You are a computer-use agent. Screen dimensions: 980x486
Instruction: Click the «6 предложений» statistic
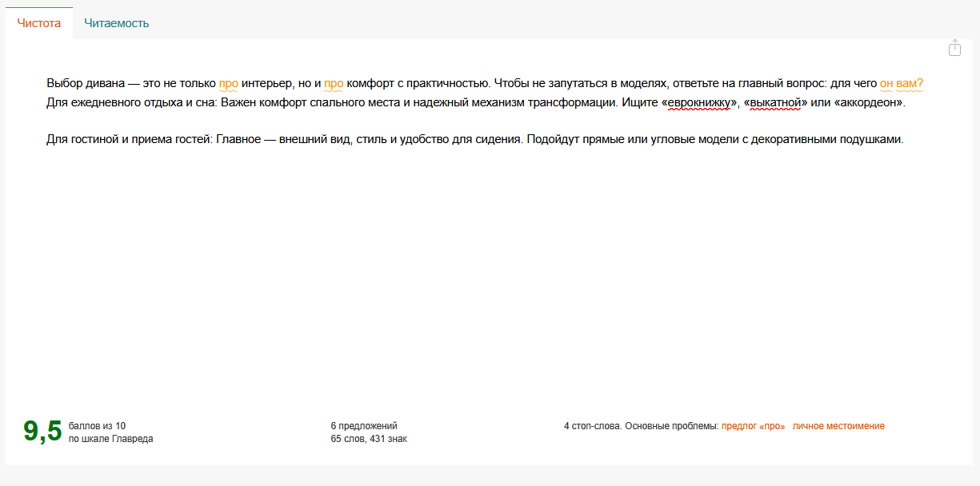tap(364, 426)
